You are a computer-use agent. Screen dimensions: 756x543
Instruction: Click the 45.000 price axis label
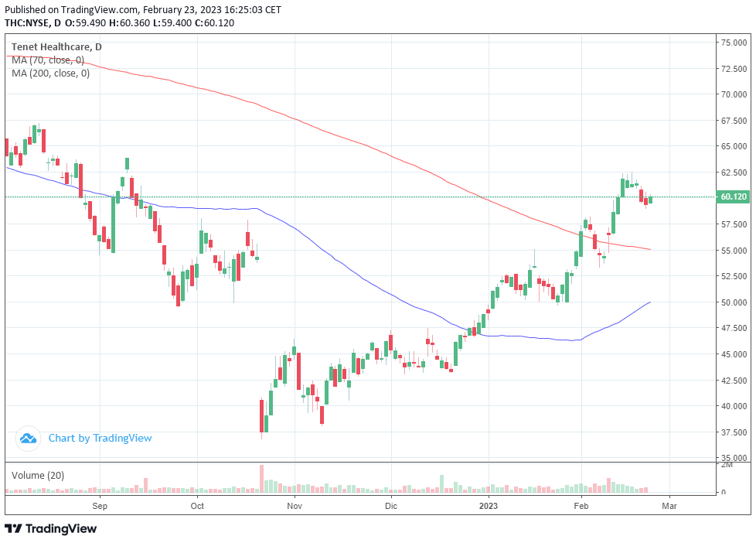point(734,354)
